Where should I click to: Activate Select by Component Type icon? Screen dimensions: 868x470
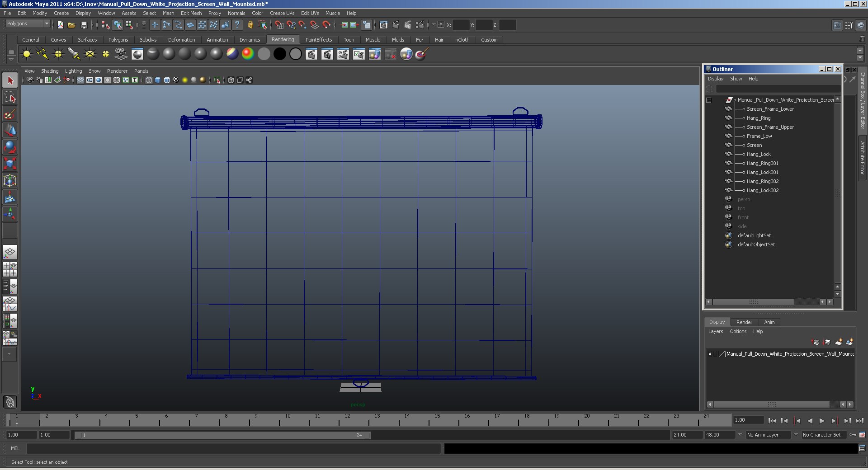point(129,25)
